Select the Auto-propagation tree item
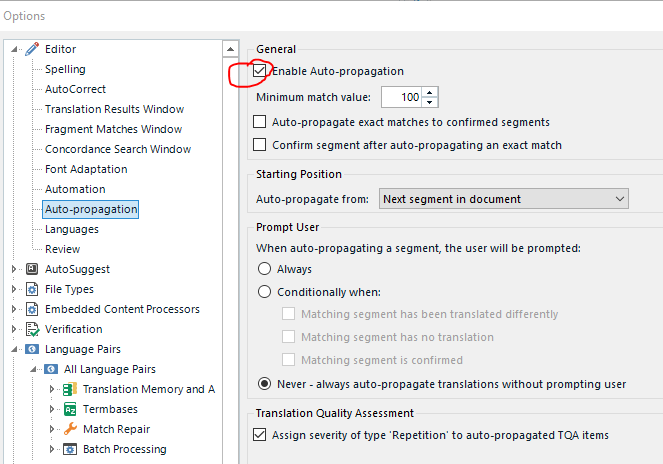 pyautogui.click(x=91, y=209)
